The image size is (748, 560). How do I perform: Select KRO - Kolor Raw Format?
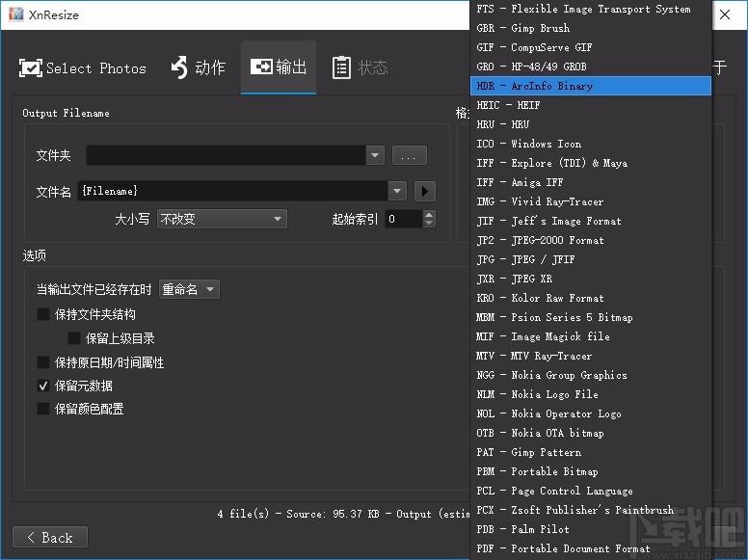coord(591,298)
